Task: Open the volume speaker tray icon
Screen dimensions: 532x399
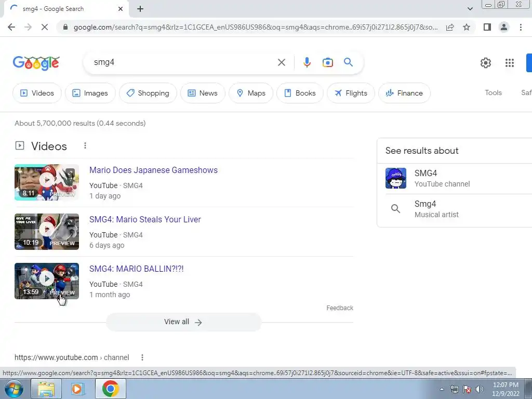Action: click(x=479, y=389)
